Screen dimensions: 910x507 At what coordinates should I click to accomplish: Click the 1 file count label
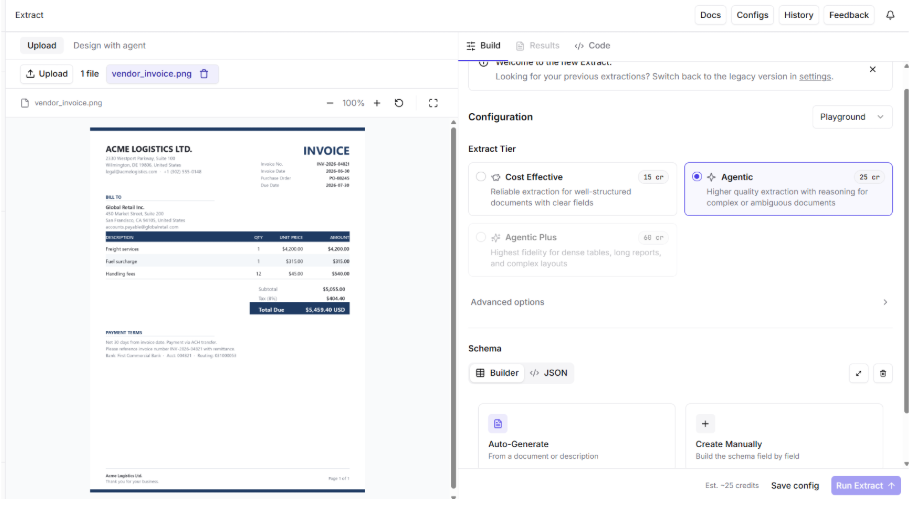[x=89, y=74]
